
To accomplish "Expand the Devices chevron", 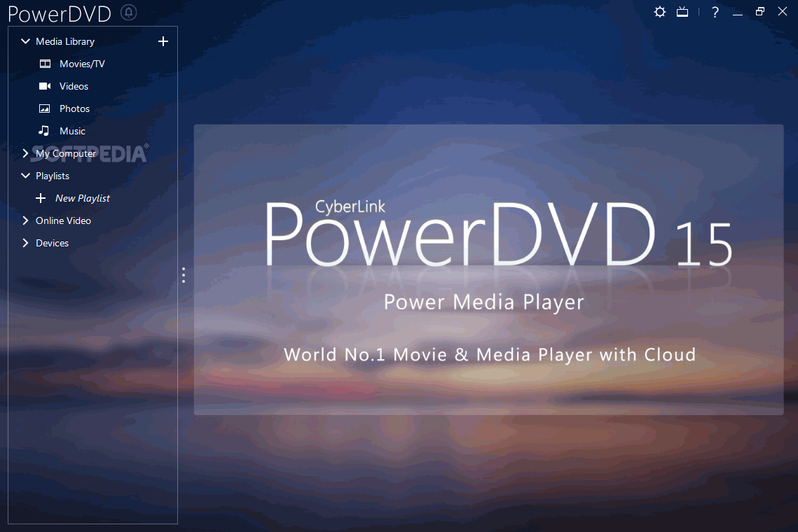I will pos(25,243).
